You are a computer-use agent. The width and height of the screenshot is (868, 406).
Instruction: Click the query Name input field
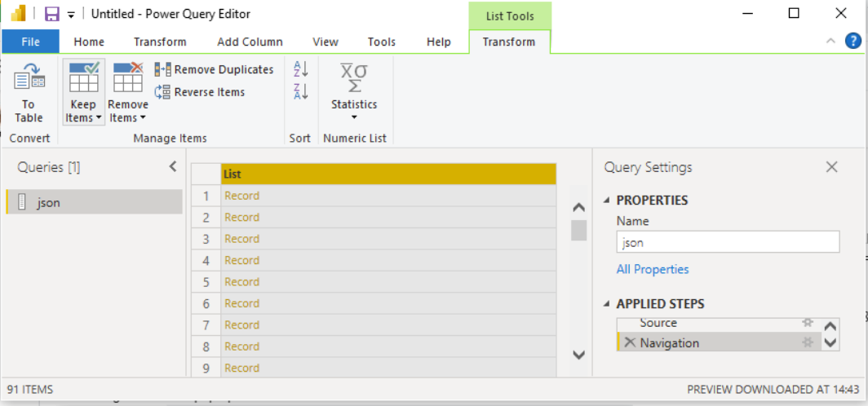pos(728,242)
